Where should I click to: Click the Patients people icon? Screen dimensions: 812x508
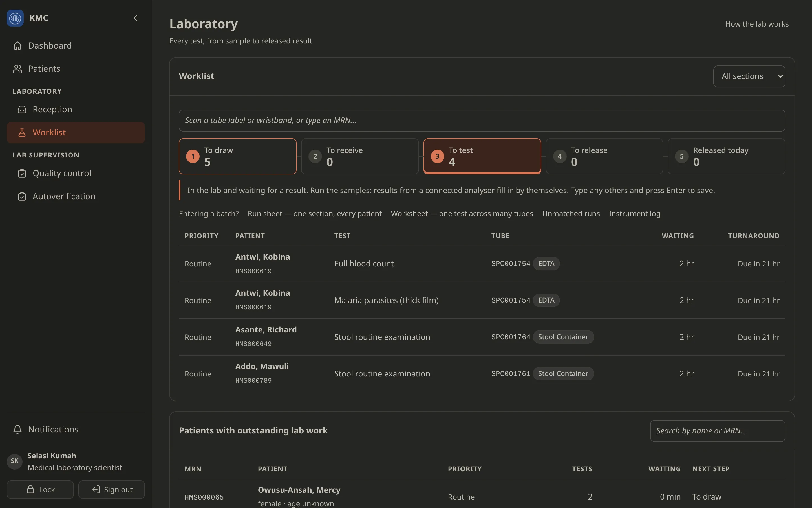coord(17,69)
